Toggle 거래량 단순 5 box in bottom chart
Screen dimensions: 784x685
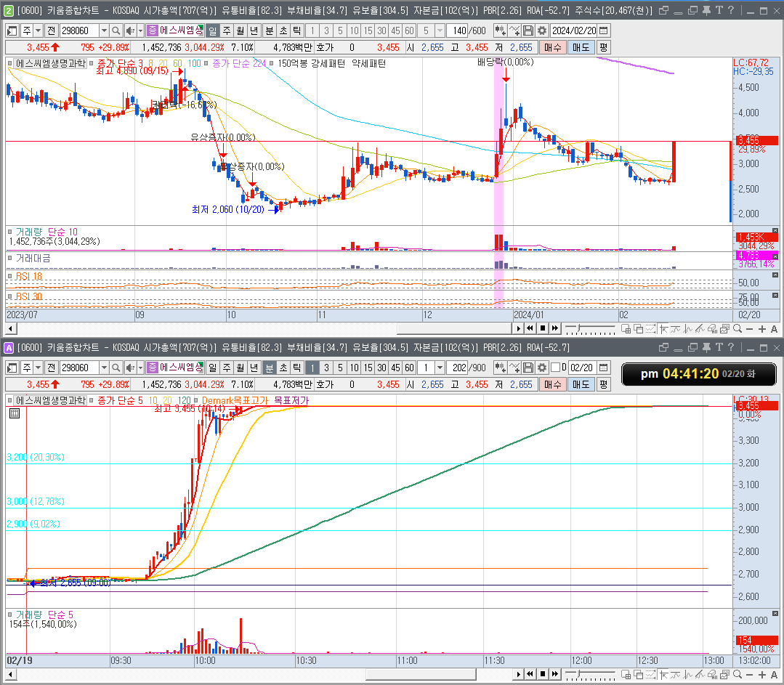(x=9, y=615)
